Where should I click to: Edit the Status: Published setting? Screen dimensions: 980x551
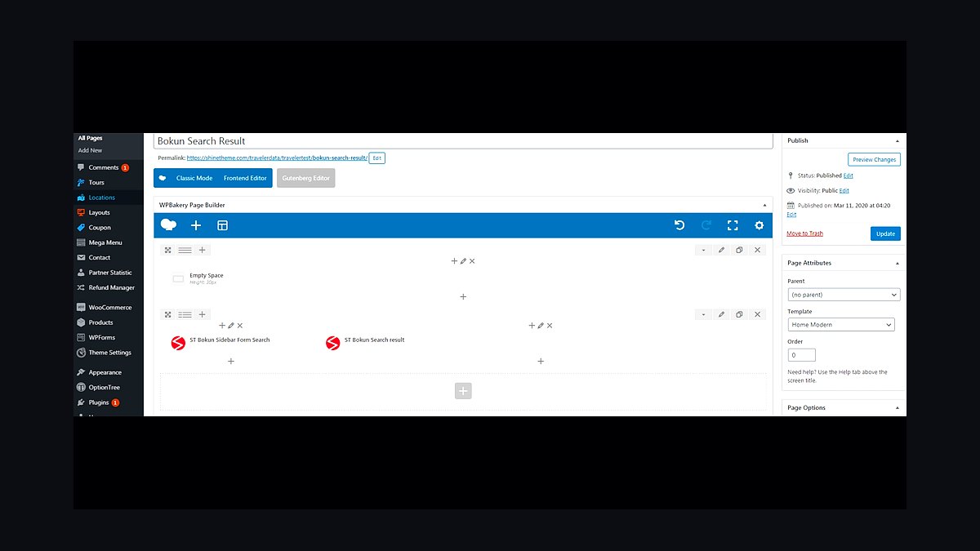coord(849,176)
